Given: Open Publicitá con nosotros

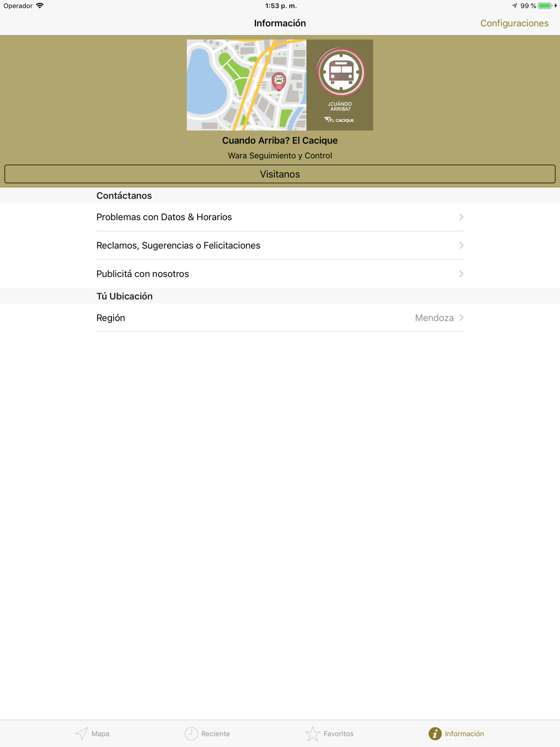Looking at the screenshot, I should coord(280,274).
